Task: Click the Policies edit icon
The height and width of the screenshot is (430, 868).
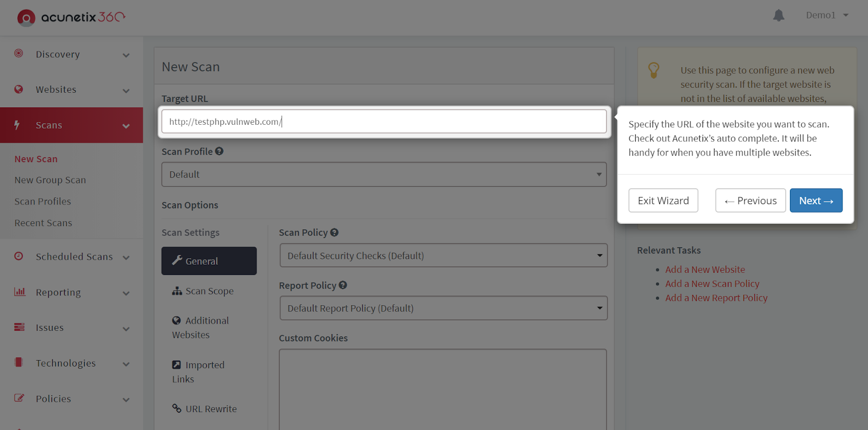Action: coord(19,398)
